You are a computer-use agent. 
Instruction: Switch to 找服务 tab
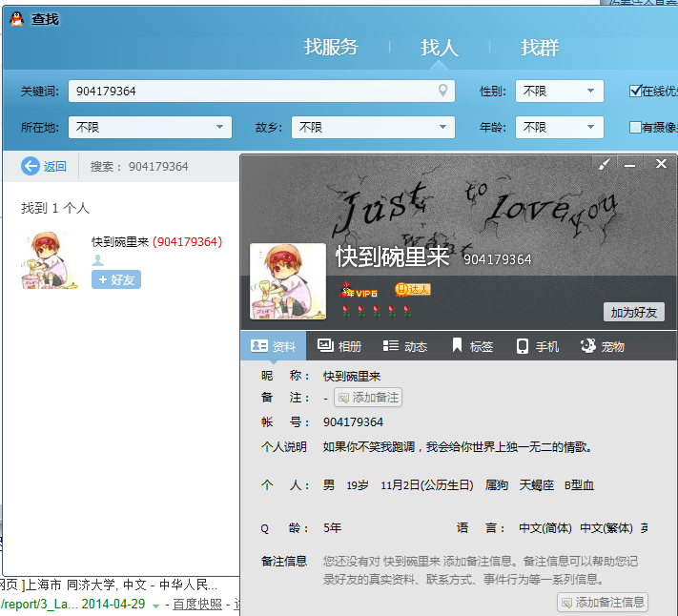(331, 47)
